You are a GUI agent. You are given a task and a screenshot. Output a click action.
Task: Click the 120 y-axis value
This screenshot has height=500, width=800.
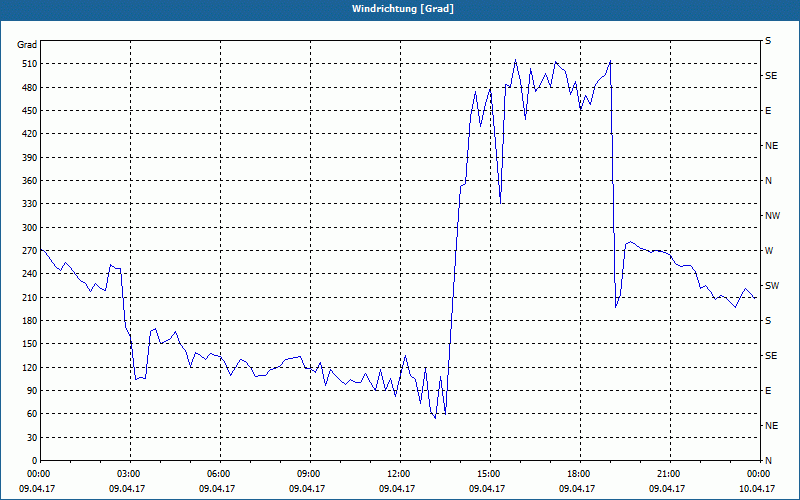(29, 367)
